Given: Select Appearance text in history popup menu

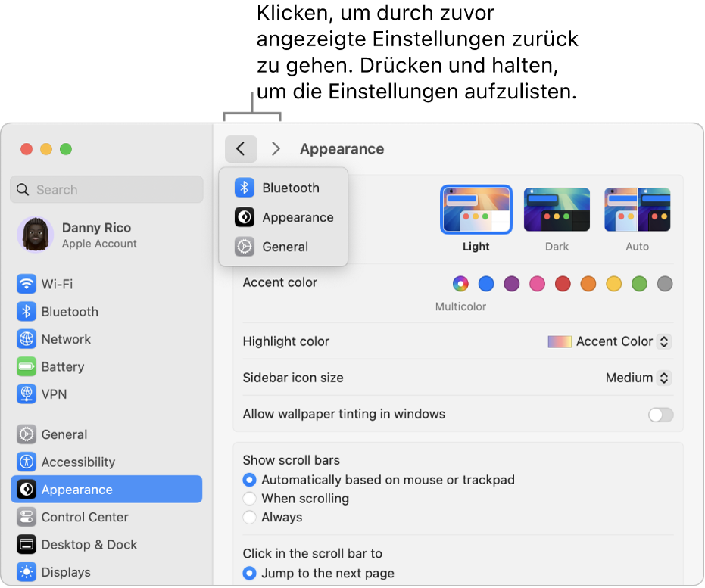Looking at the screenshot, I should pyautogui.click(x=298, y=217).
